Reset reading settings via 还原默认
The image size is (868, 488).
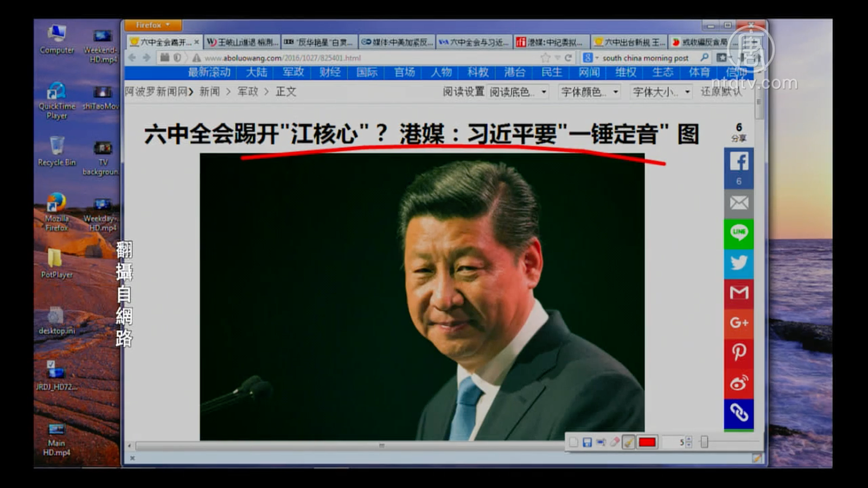coord(720,92)
